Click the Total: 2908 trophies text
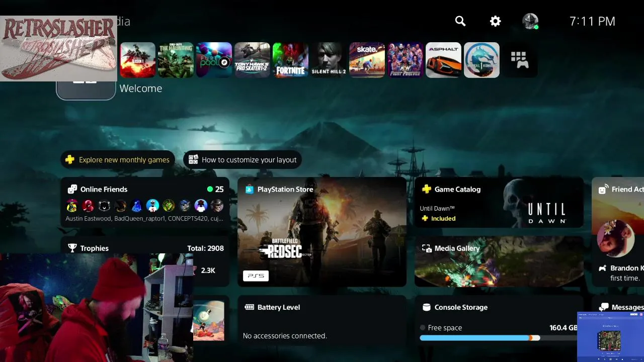644x362 pixels. click(x=205, y=248)
